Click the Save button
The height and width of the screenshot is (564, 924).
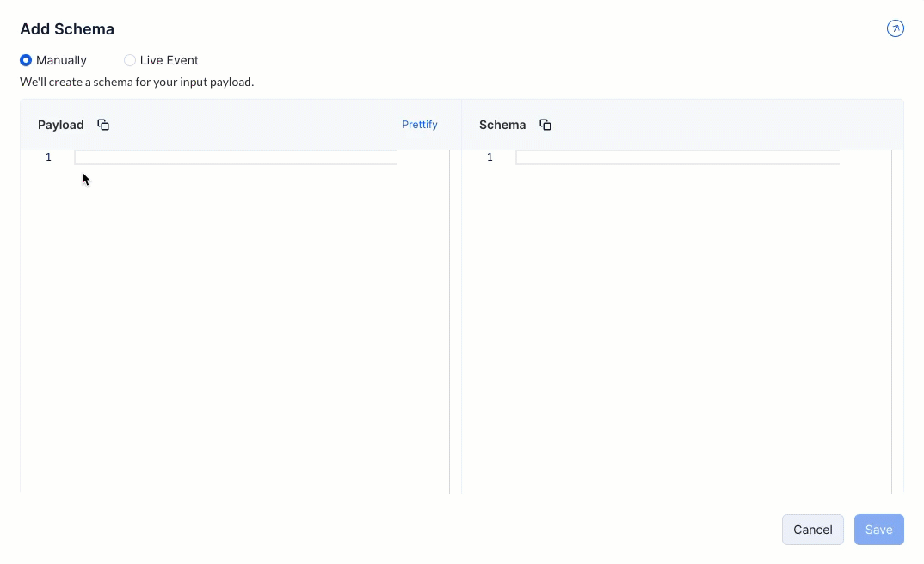pos(878,530)
